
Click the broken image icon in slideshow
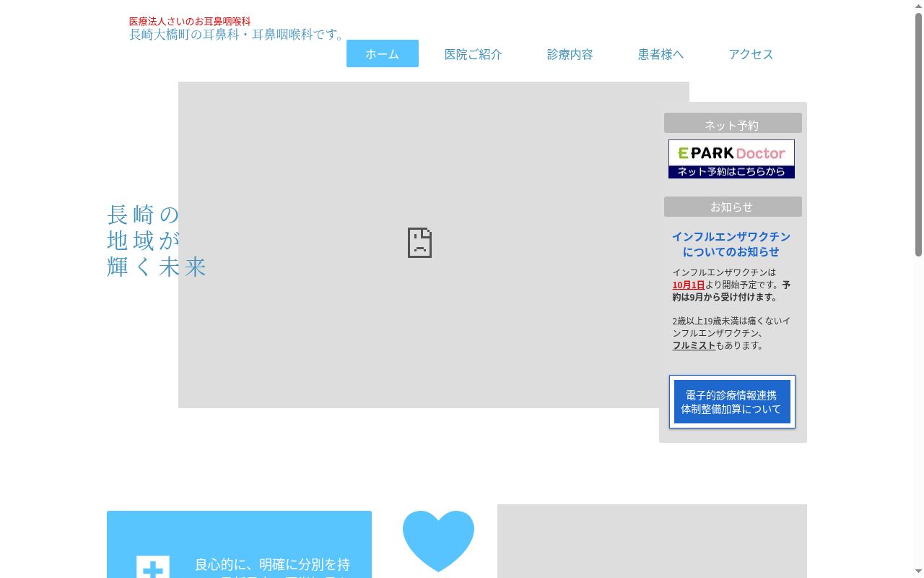419,243
